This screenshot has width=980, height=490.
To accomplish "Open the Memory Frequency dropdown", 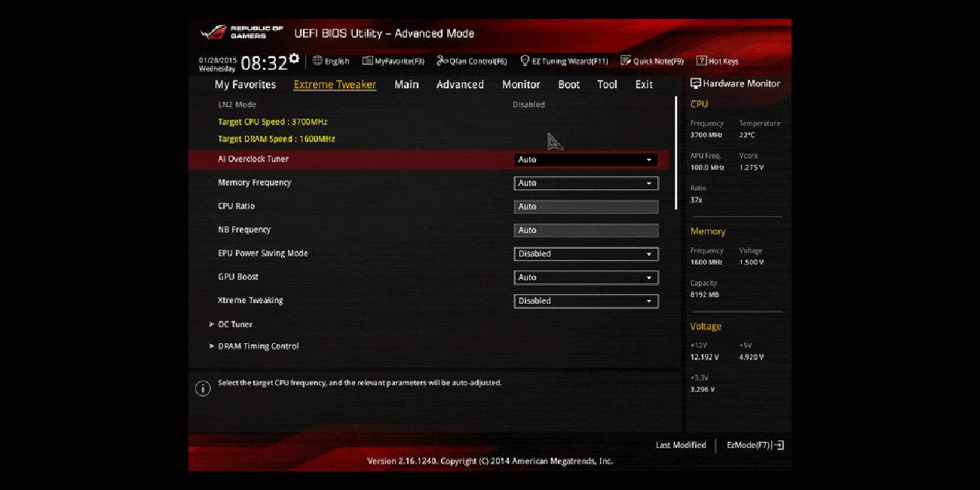I will click(x=586, y=183).
